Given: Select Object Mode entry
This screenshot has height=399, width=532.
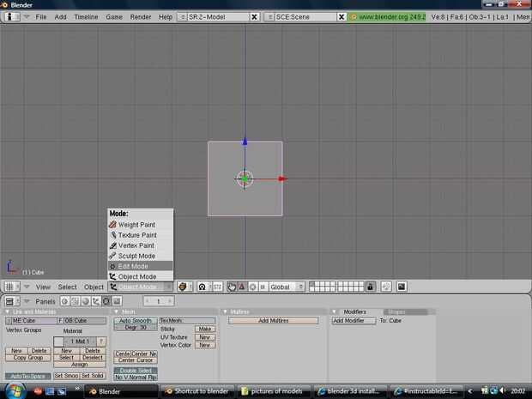Looking at the screenshot, I should click(x=140, y=276).
